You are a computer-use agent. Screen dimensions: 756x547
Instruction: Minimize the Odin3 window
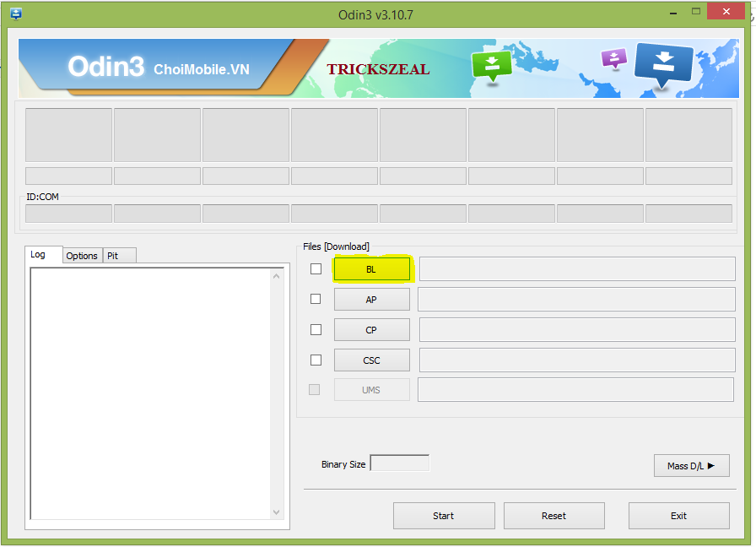point(673,13)
